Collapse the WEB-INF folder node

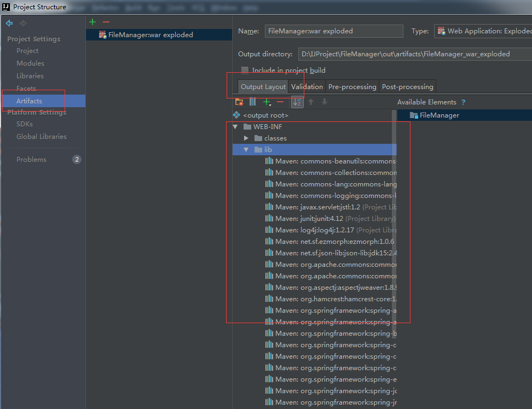(235, 127)
